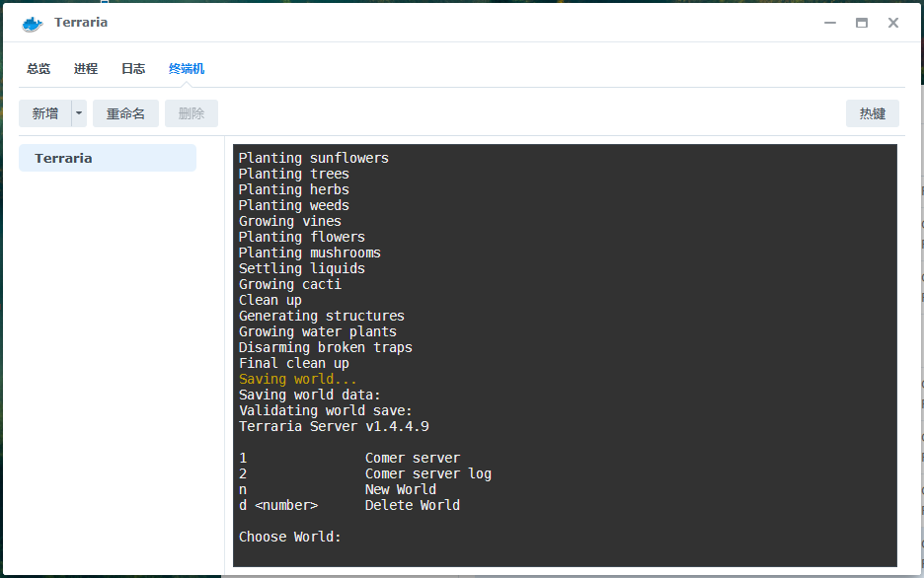
Task: Open the 热键 settings button
Action: [x=872, y=112]
